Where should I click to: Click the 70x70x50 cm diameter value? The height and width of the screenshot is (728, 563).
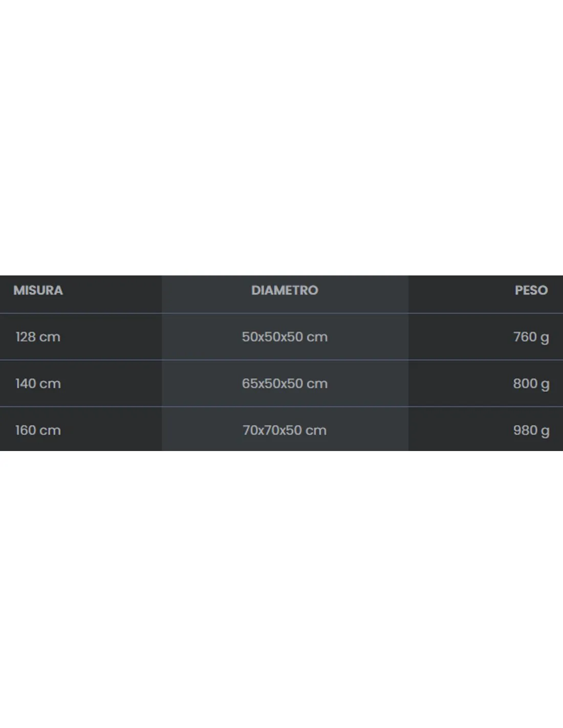click(x=285, y=430)
